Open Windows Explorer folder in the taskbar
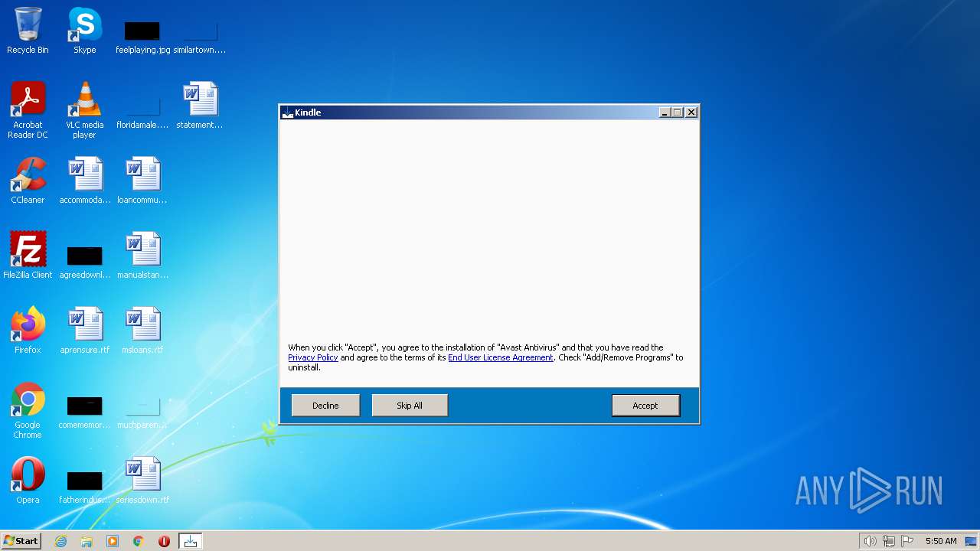Viewport: 980px width, 551px height. [87, 541]
